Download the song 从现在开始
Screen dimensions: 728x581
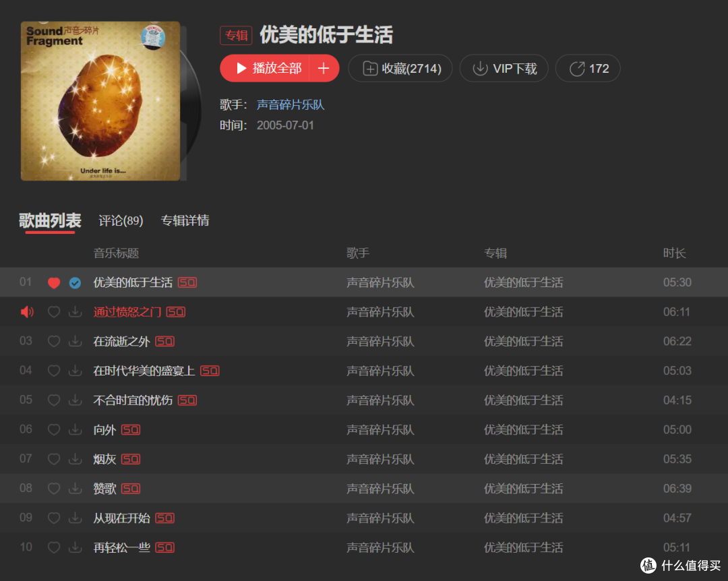(75, 518)
